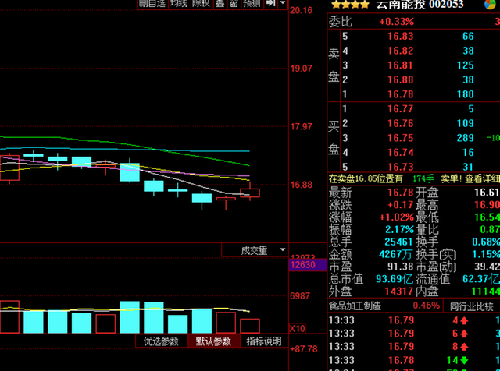Click the 叠 overlay toolbar button
500x371 pixels.
(x=220, y=4)
